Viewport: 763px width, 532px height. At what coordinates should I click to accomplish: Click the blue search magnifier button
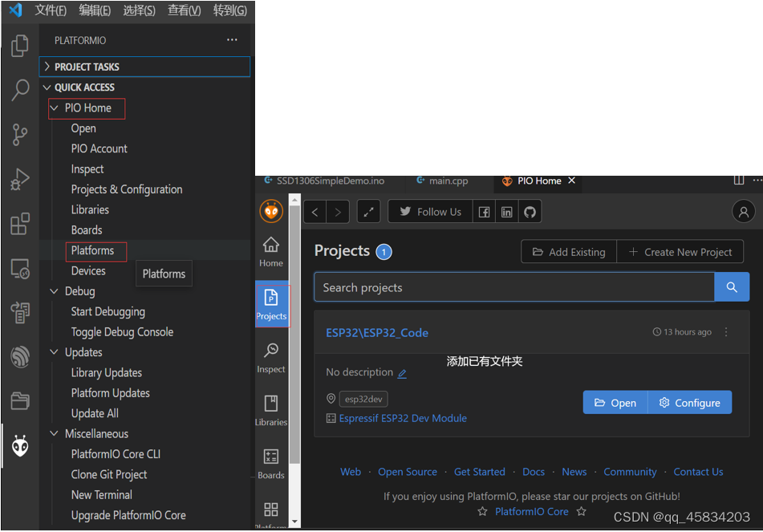pyautogui.click(x=732, y=287)
